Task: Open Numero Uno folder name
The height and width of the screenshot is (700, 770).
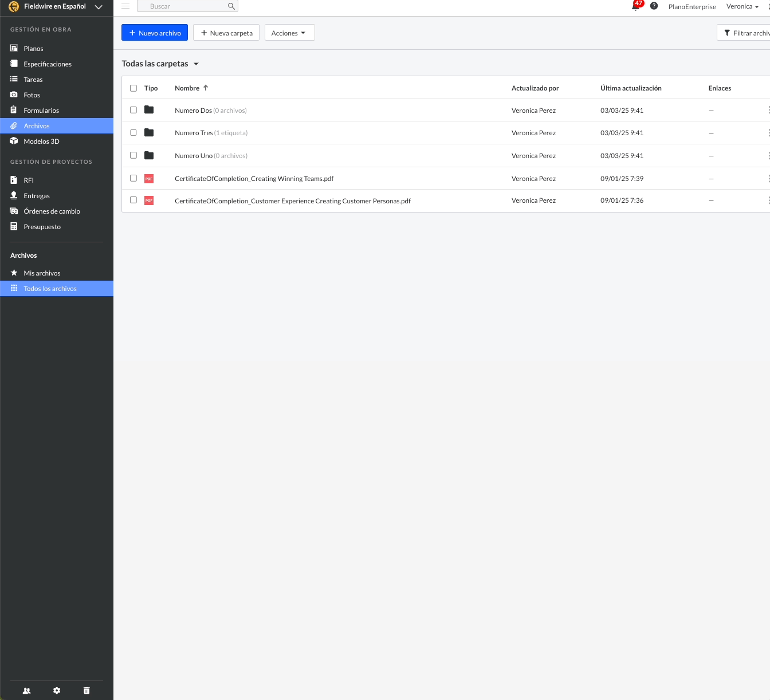Action: 194,156
